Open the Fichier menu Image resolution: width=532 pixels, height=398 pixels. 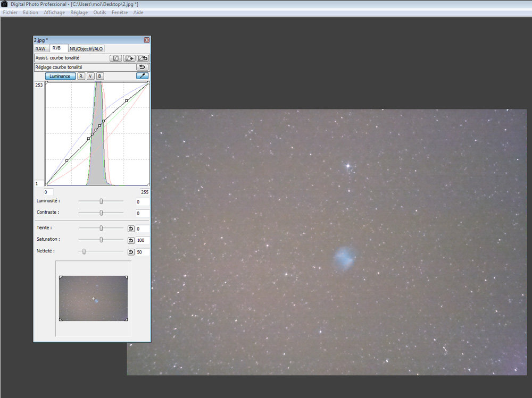[x=10, y=13]
